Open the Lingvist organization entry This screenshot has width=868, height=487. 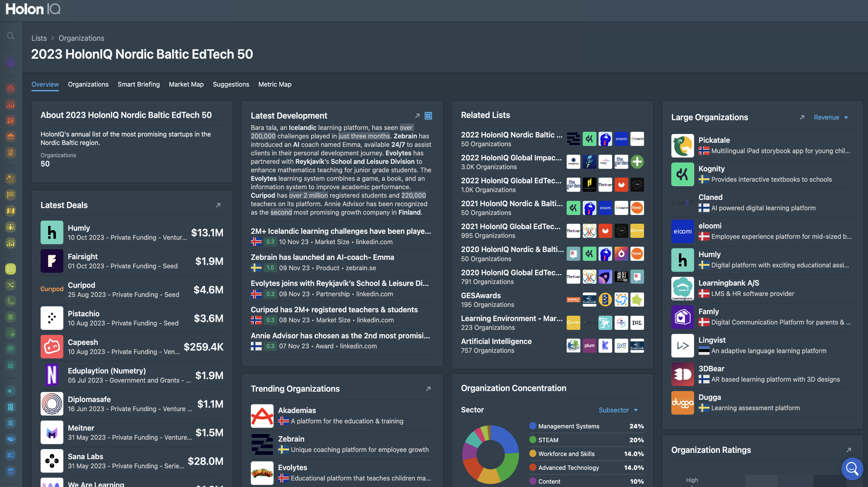(762, 346)
